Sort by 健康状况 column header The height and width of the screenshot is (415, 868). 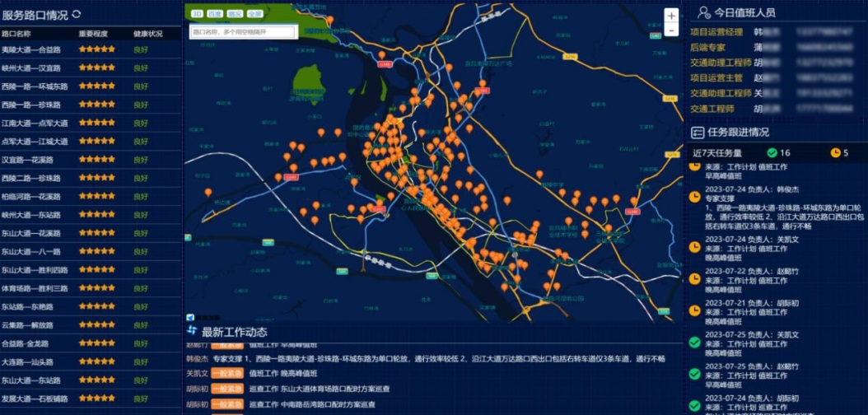[147, 35]
